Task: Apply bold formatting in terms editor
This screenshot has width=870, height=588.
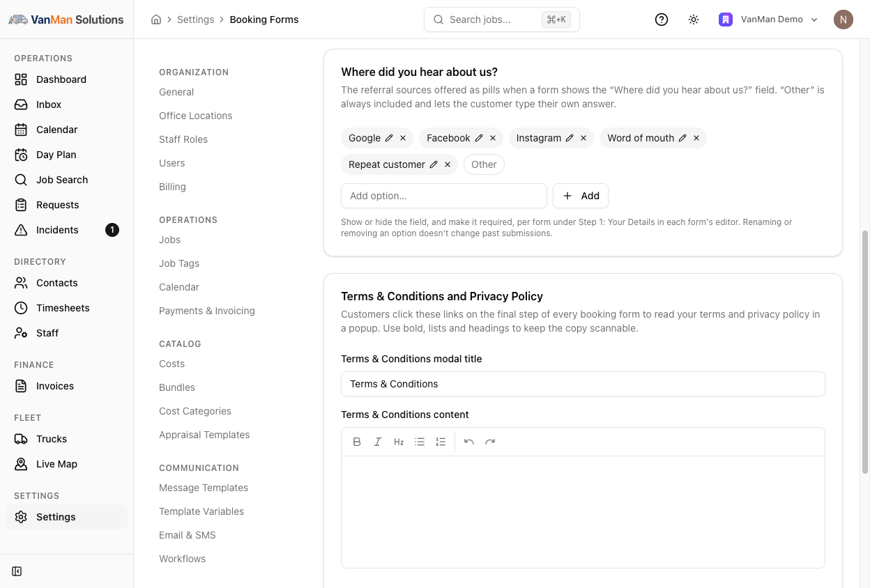Action: pos(357,442)
